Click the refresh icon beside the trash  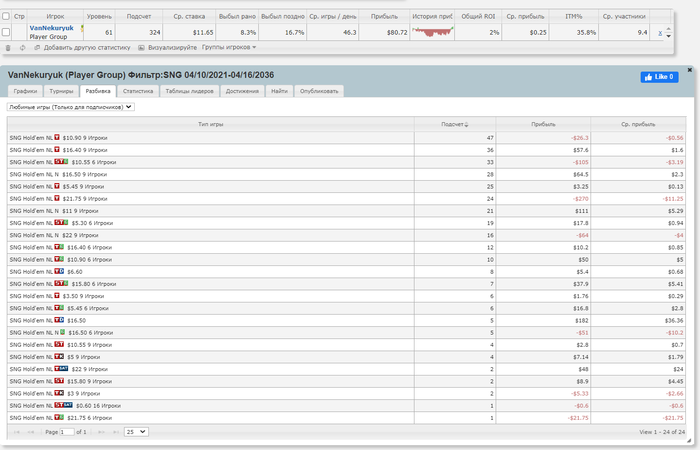pos(22,48)
